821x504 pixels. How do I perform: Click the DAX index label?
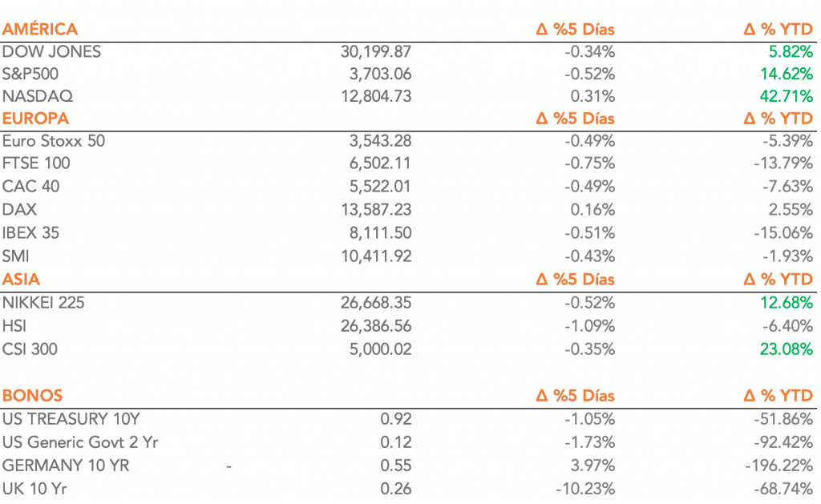(x=19, y=209)
